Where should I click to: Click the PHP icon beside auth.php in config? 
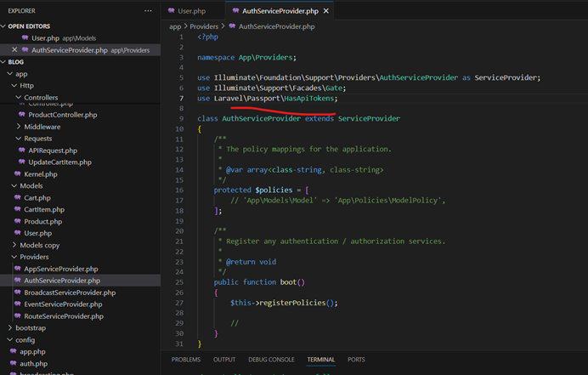coord(14,363)
